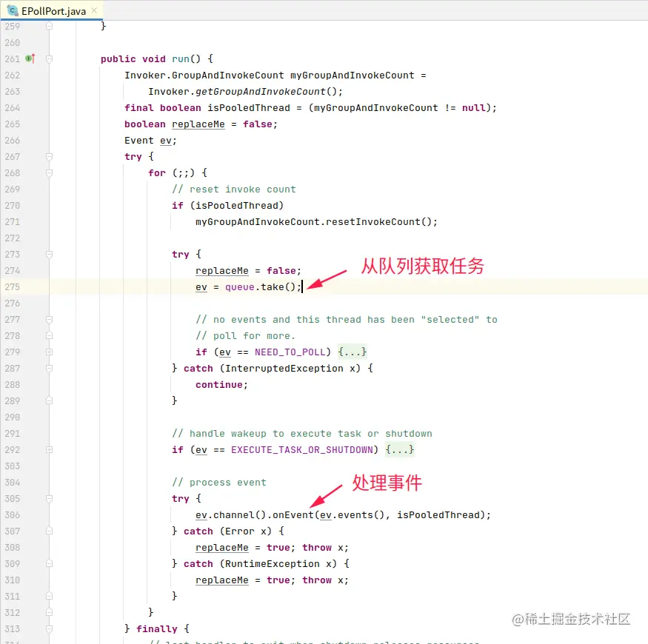Click the overriding method gutter icon at line 261
Viewport: 648px width, 644px height.
click(x=30, y=58)
